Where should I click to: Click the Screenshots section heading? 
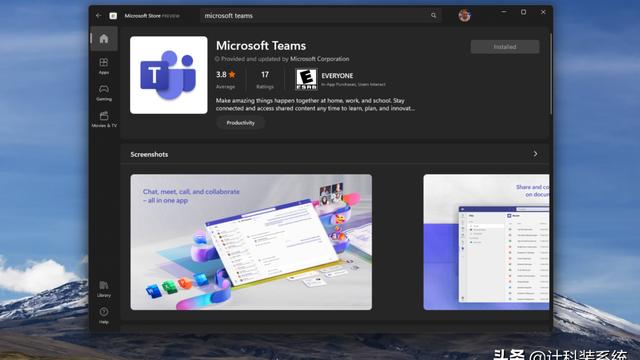tap(149, 154)
